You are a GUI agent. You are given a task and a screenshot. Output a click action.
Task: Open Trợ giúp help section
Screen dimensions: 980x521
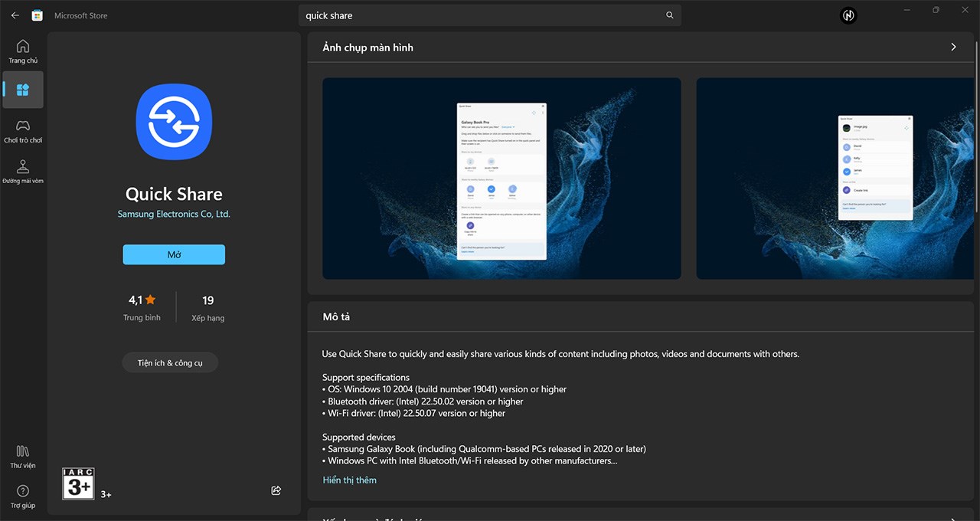pos(23,496)
